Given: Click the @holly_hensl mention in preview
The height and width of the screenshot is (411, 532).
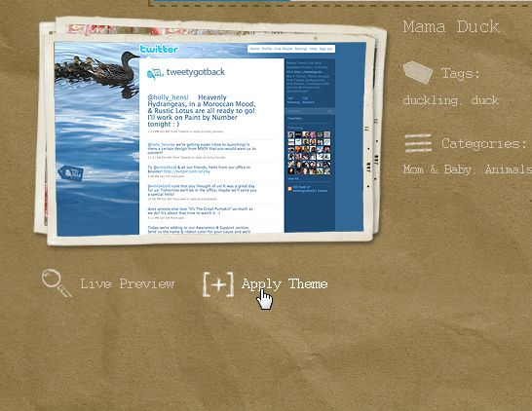Looking at the screenshot, I should [x=168, y=97].
